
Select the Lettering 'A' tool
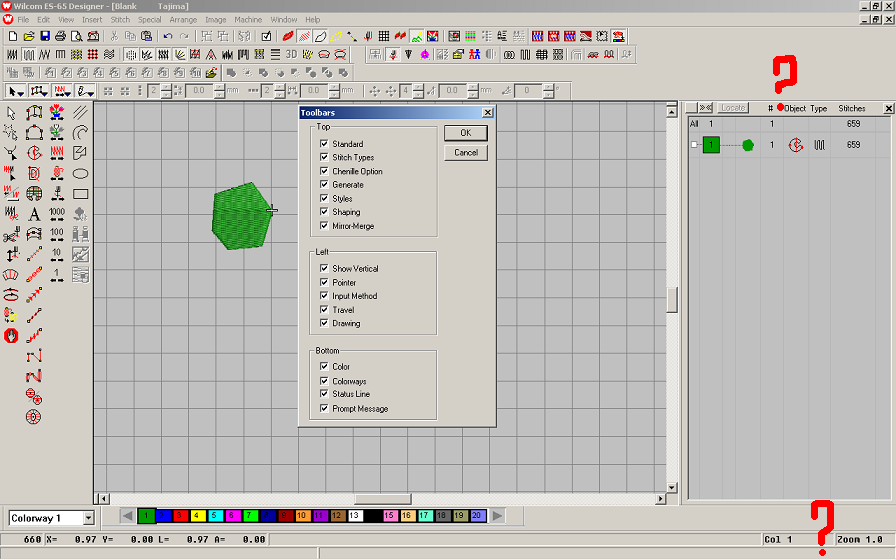click(x=34, y=214)
